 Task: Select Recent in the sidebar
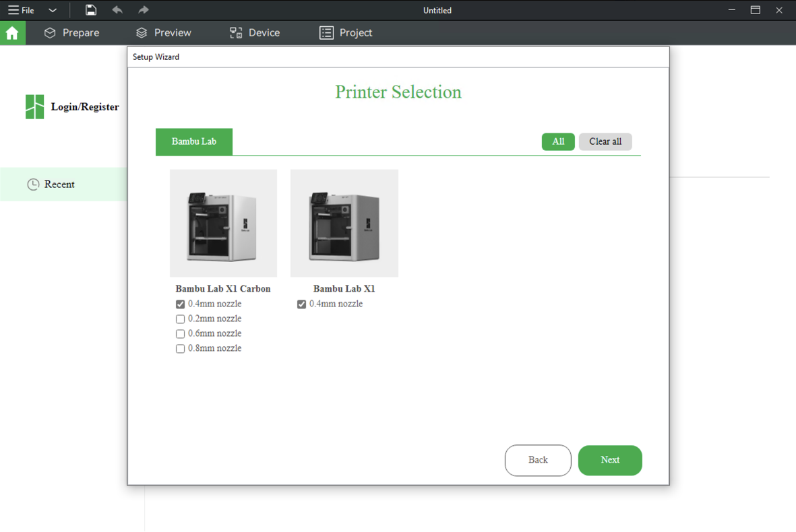click(63, 184)
